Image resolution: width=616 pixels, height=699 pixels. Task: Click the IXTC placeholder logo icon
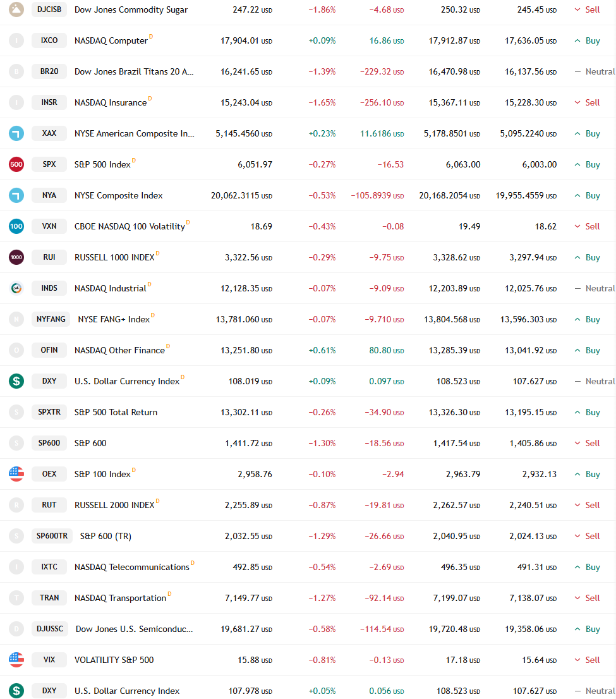pos(16,567)
